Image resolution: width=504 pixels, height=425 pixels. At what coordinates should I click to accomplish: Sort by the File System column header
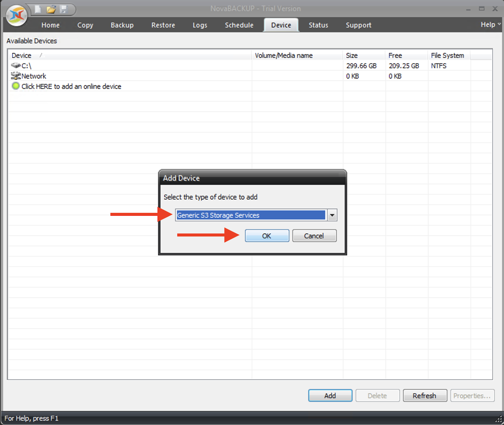pos(449,55)
